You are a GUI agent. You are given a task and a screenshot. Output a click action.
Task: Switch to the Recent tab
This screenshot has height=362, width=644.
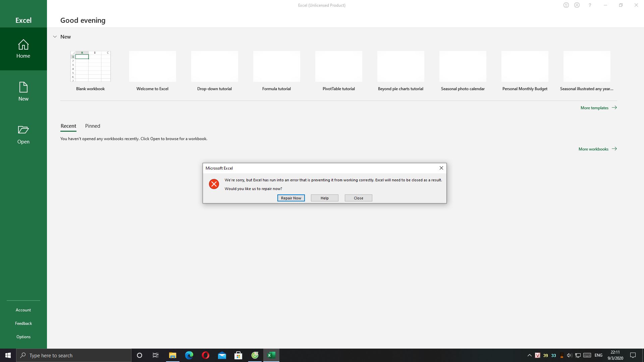pos(68,126)
